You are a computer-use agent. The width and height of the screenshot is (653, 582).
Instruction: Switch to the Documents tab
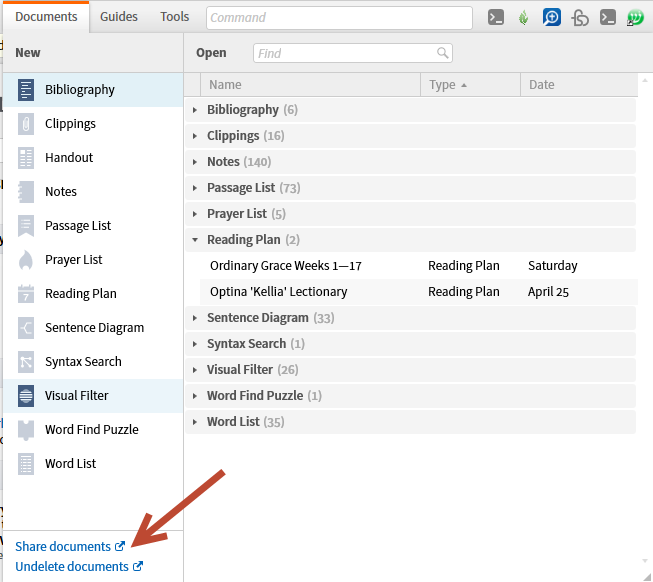(x=46, y=17)
